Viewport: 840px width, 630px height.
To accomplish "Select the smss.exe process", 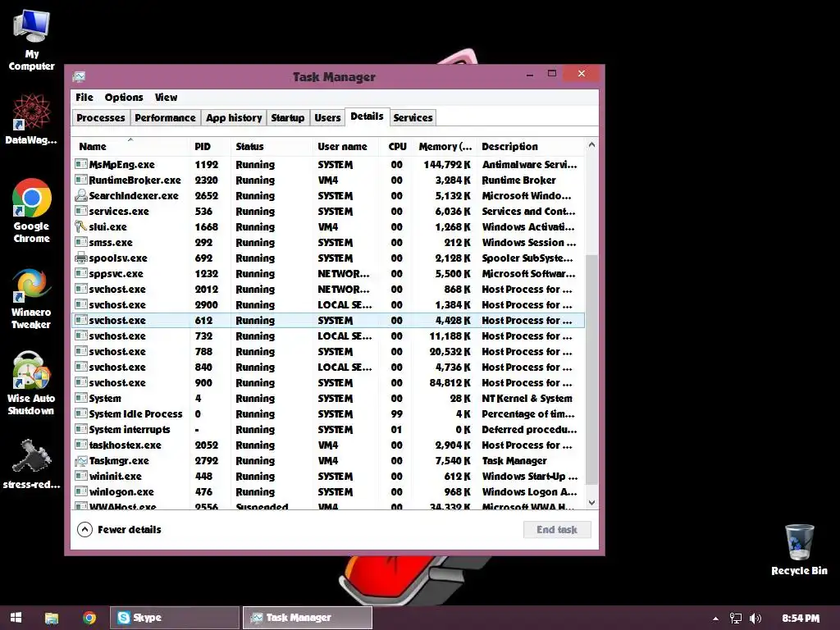I will (x=328, y=242).
